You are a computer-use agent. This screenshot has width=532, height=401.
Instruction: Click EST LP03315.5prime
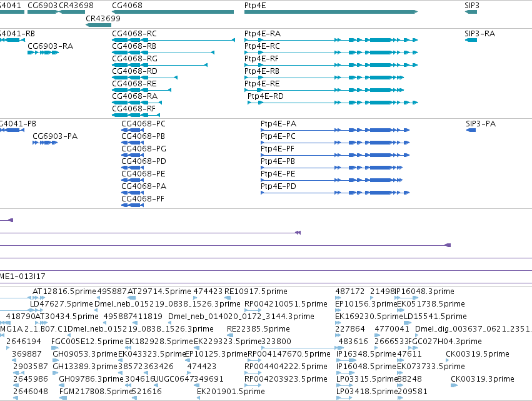click(x=367, y=379)
